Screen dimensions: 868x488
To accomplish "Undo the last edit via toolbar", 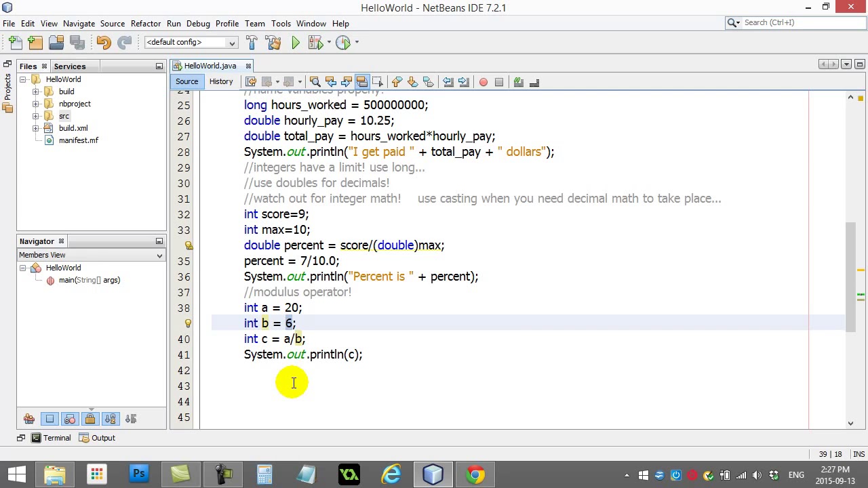I will coord(103,43).
